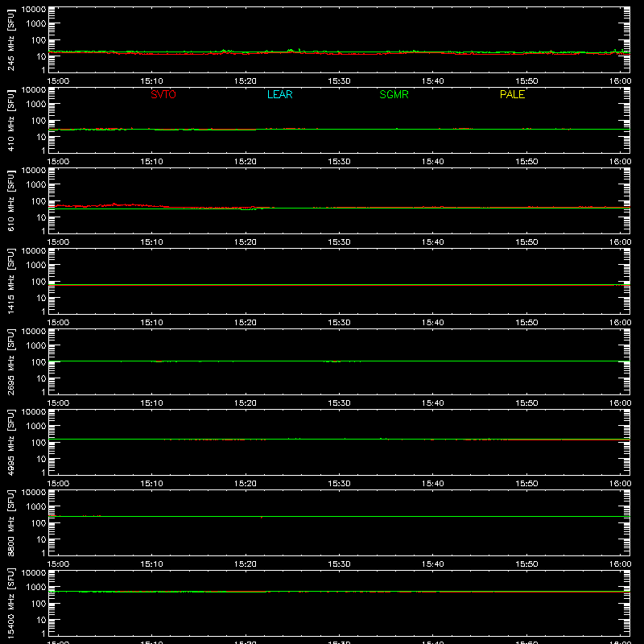This screenshot has height=644, width=644.
Task: Click 15:50 tick under 1415 MHz panel
Action: pos(526,323)
